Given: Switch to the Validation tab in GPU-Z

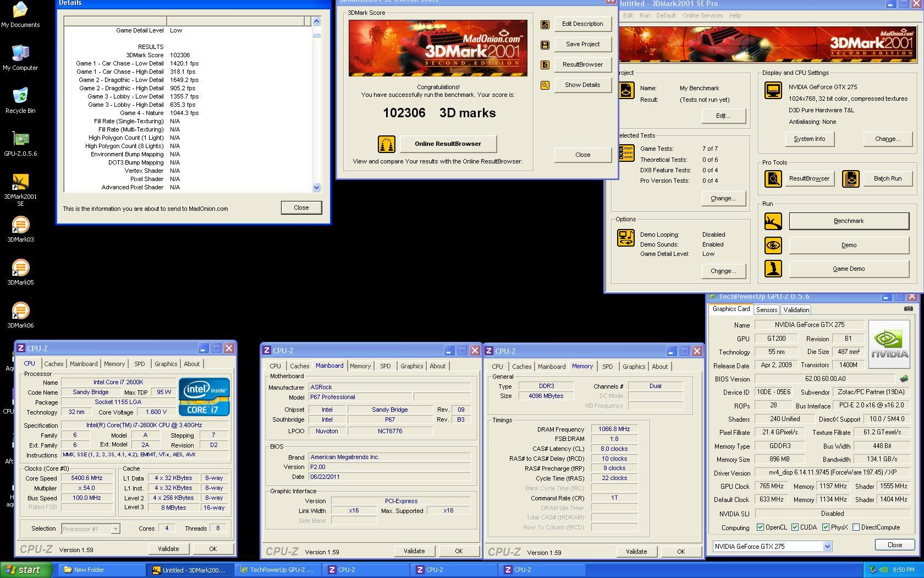Looking at the screenshot, I should pos(796,310).
